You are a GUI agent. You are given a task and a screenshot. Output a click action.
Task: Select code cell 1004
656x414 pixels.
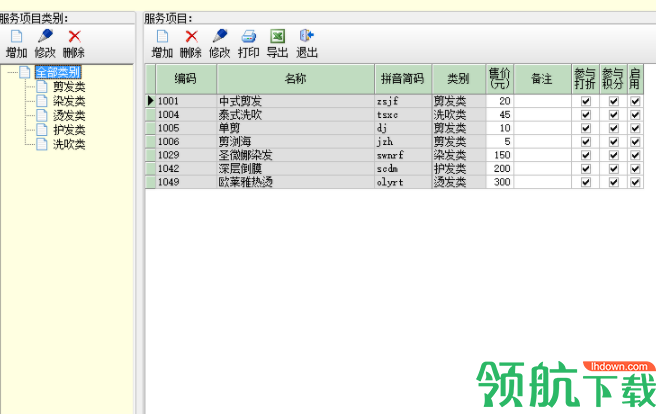coord(186,115)
